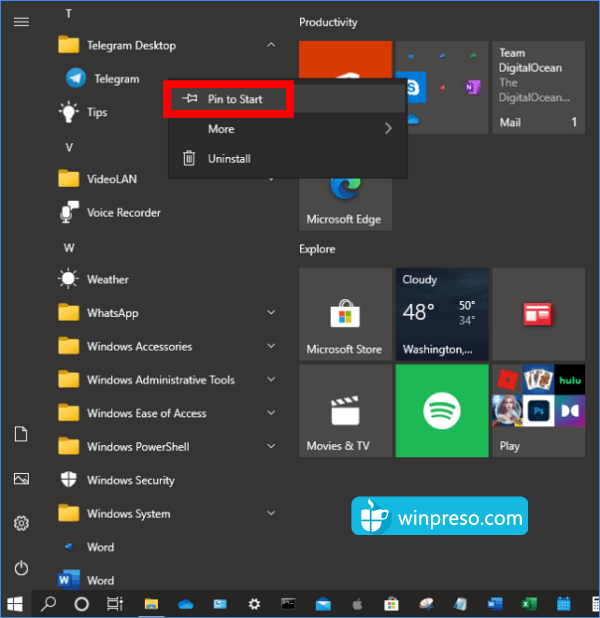
Task: Expand the Windows Accessories folder
Action: (x=271, y=346)
